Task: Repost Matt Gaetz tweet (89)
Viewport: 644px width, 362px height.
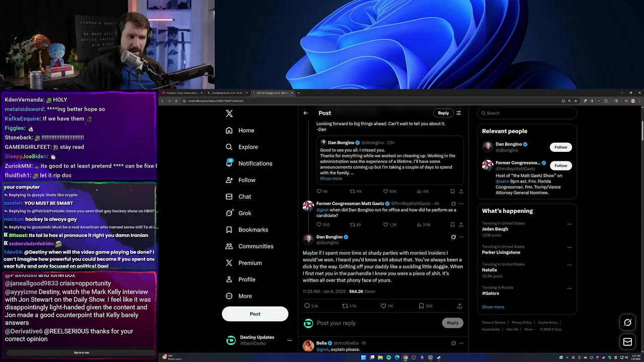Action: click(x=355, y=225)
